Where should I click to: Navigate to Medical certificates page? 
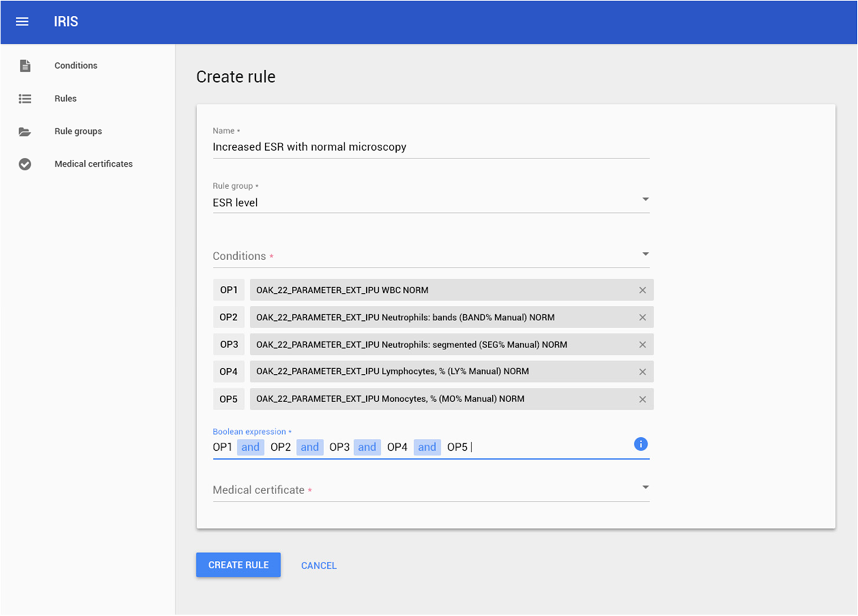pyautogui.click(x=93, y=164)
